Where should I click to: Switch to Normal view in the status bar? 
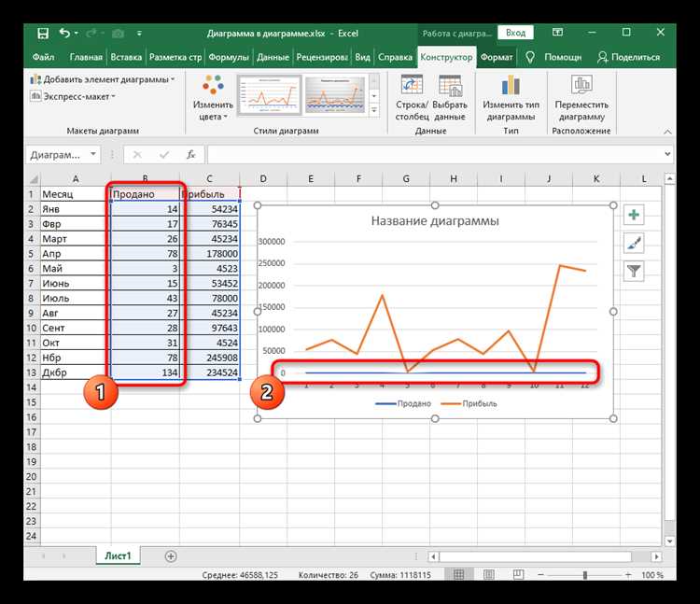(x=458, y=574)
